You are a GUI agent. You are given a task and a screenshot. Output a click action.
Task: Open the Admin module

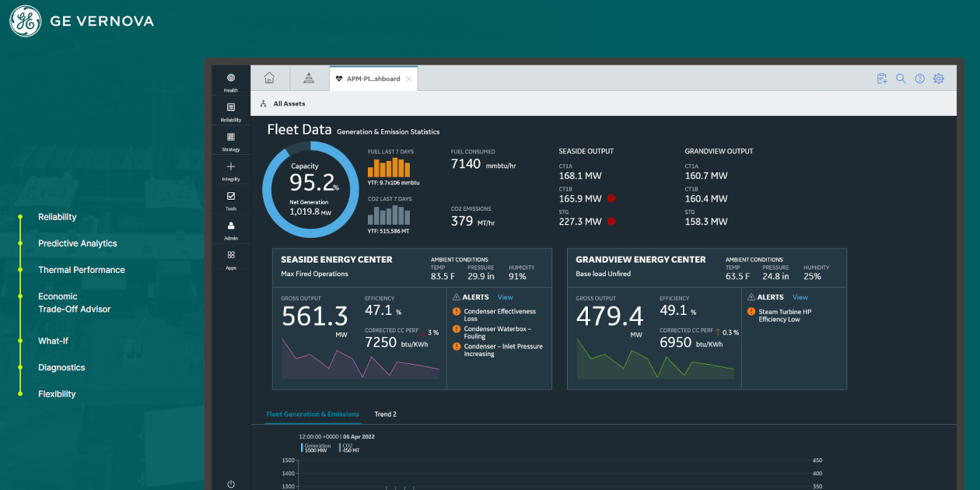pyautogui.click(x=230, y=229)
